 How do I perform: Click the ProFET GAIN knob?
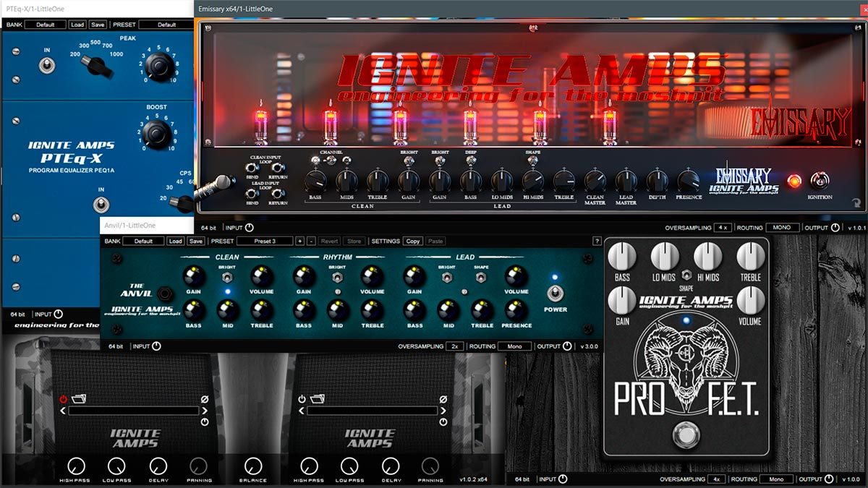622,299
